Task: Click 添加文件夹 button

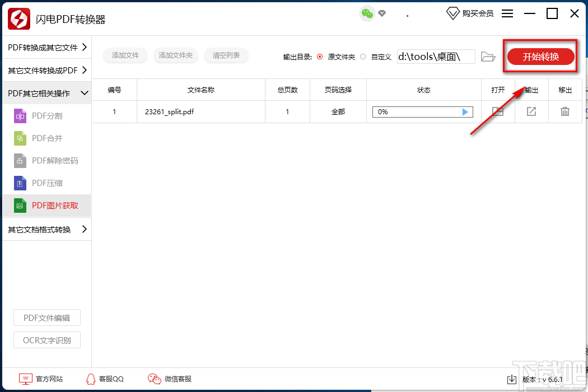Action: 176,55
